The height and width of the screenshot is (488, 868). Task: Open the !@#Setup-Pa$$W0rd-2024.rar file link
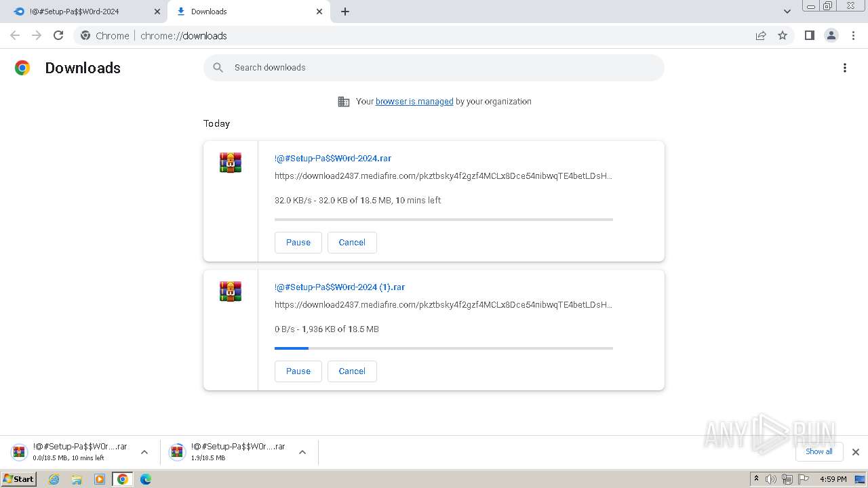pos(333,159)
